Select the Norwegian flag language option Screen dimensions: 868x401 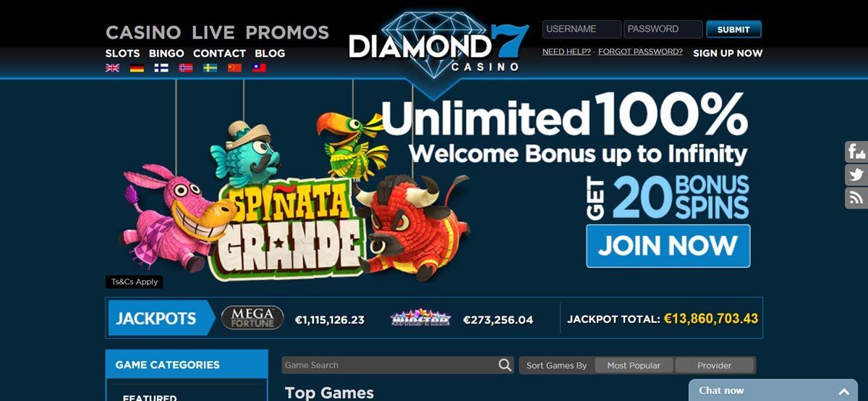(186, 68)
